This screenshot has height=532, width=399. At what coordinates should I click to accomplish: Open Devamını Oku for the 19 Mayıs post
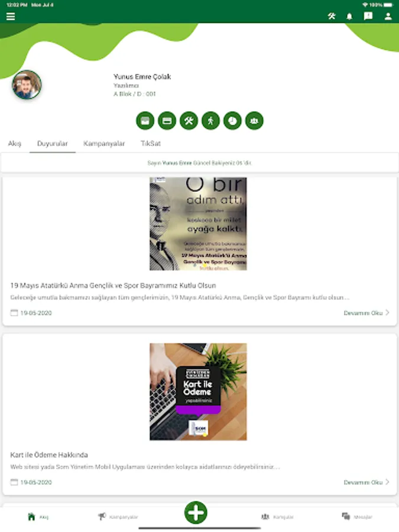tap(366, 313)
